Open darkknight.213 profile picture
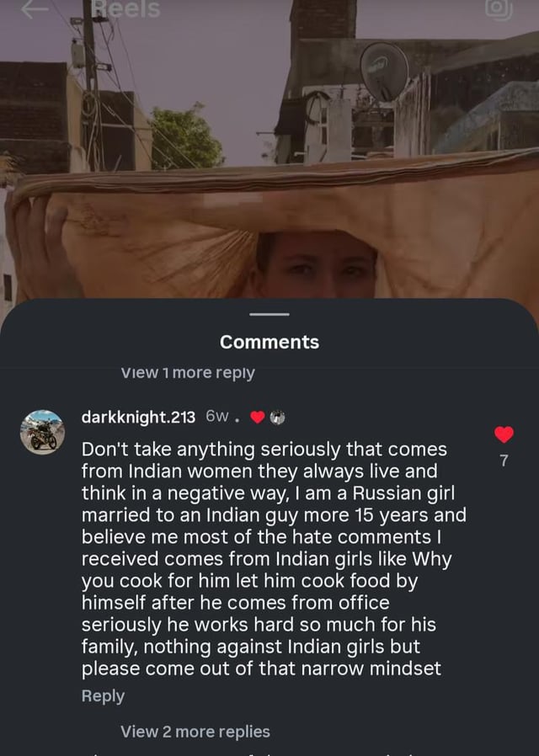The image size is (539, 756). (42, 432)
